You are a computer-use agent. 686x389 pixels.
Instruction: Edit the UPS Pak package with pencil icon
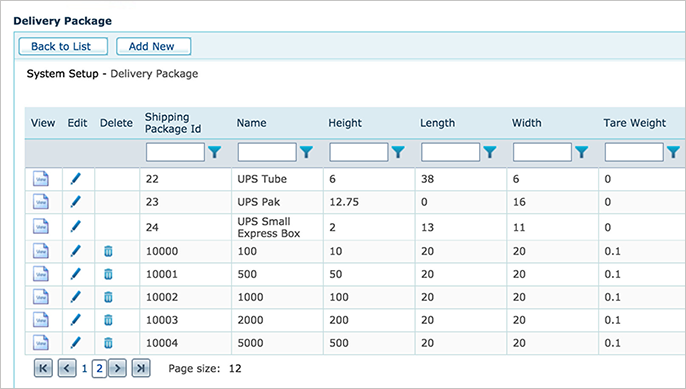[75, 202]
